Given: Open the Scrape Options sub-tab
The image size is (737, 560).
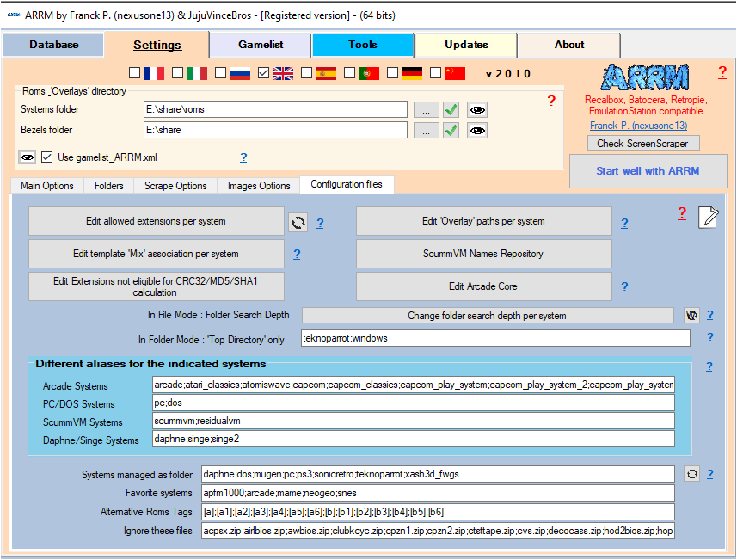Looking at the screenshot, I should coord(175,186).
